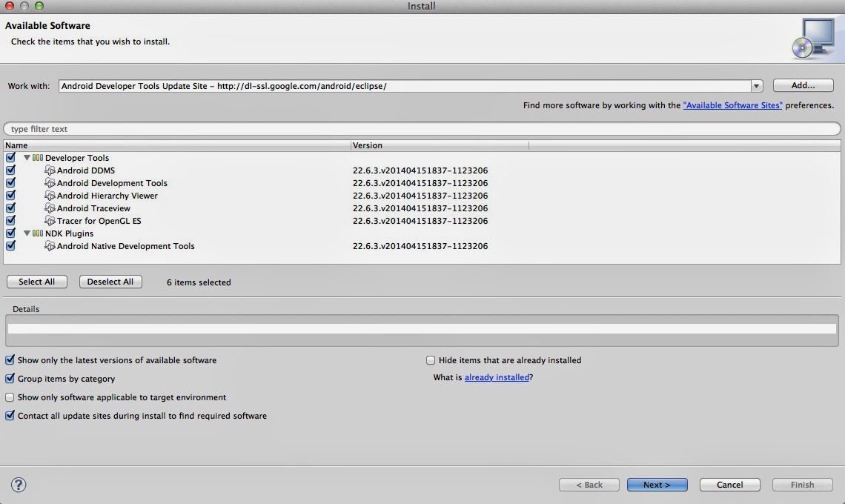The image size is (845, 504).
Task: Sort list by the Version column header
Action: pos(440,145)
